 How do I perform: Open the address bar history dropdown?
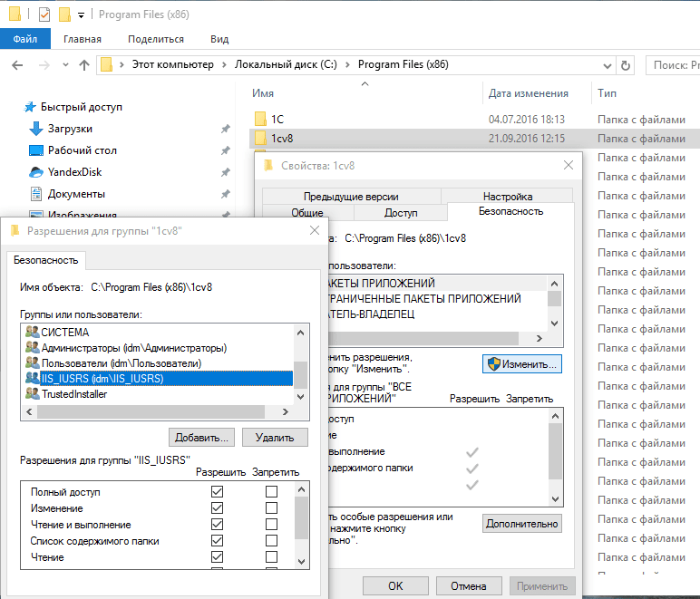(606, 65)
